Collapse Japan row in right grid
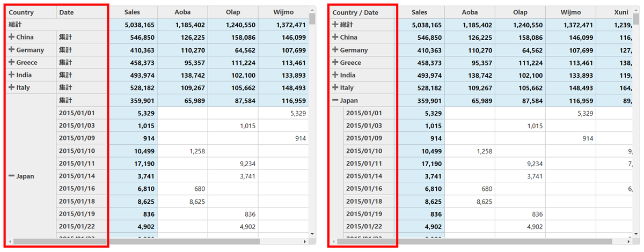The image size is (644, 252). coord(335,100)
